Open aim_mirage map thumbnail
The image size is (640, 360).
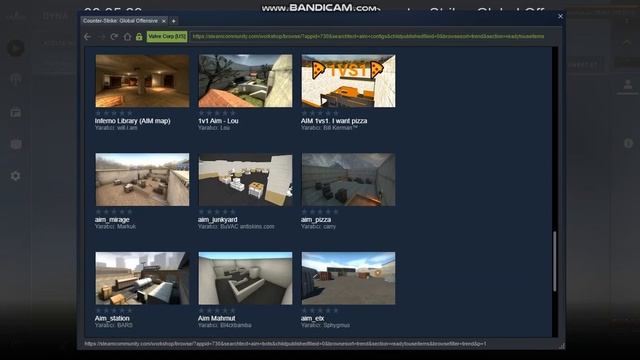142,180
